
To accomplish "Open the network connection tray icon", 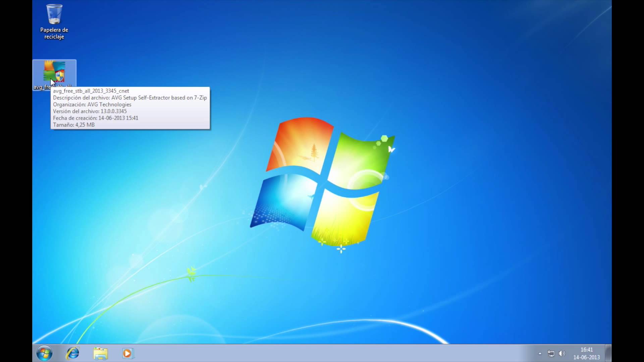I will [x=551, y=353].
